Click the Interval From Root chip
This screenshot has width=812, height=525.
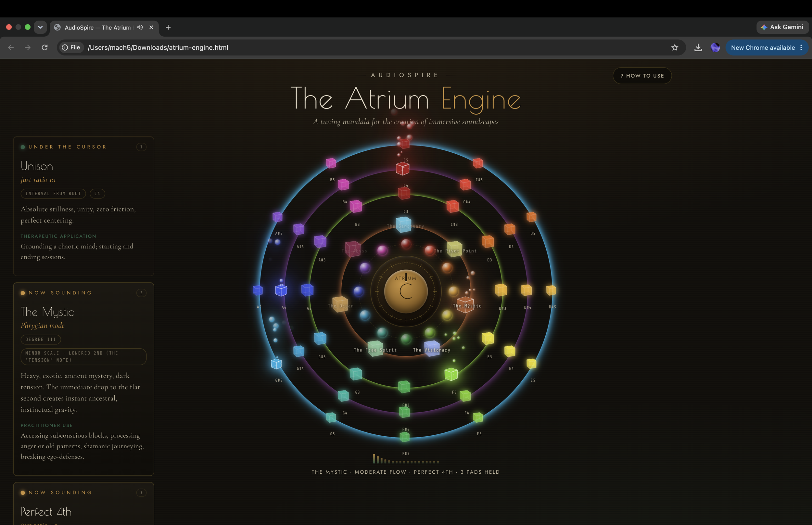tap(53, 194)
